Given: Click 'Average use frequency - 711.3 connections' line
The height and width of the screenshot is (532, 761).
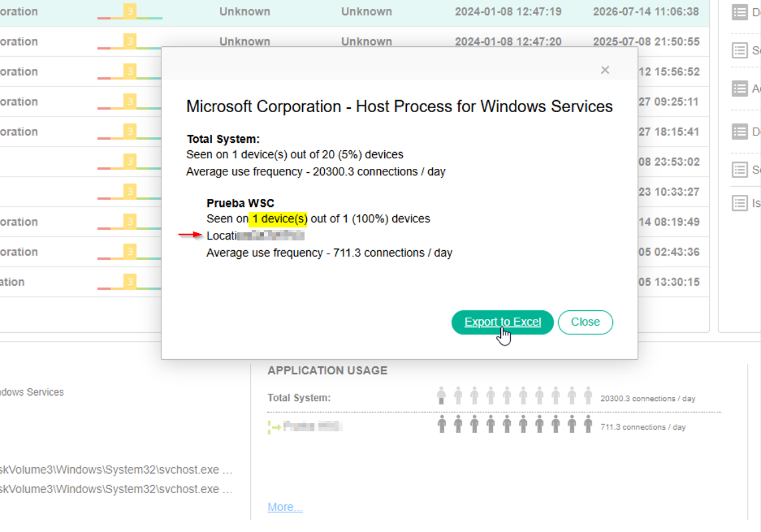Looking at the screenshot, I should [330, 253].
